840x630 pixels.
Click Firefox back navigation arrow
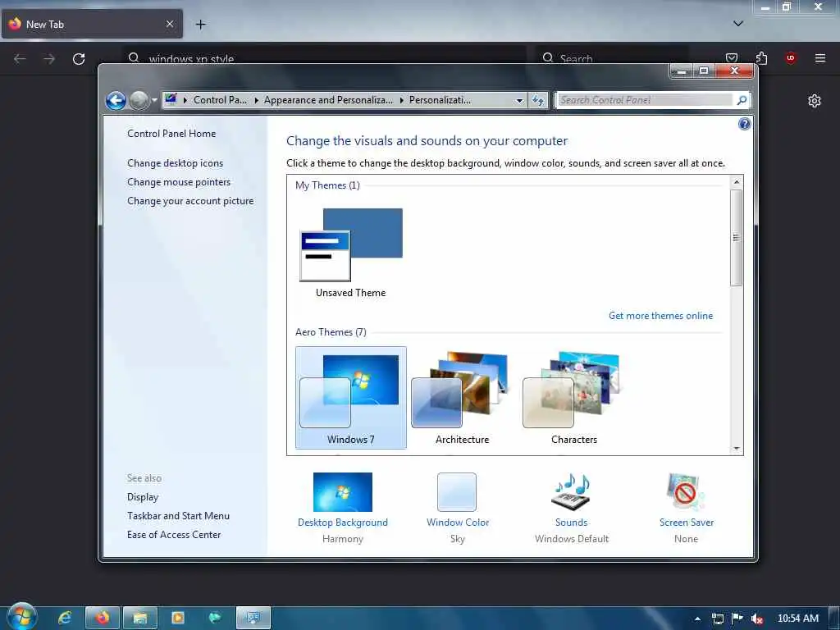coord(20,59)
